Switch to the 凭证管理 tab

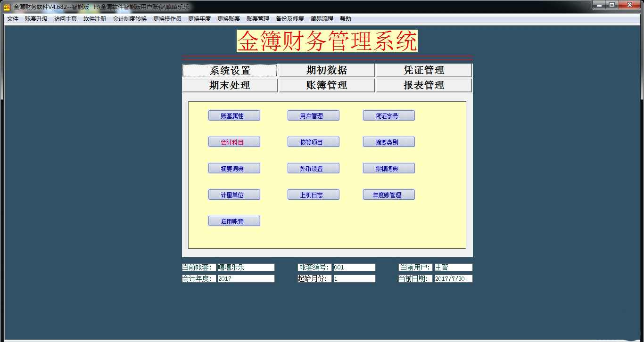tap(424, 70)
